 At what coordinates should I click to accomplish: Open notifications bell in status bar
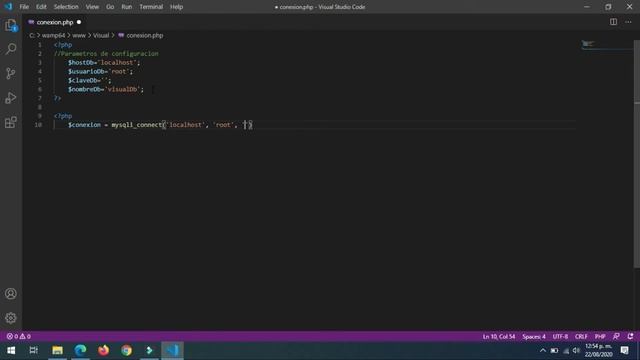630,336
